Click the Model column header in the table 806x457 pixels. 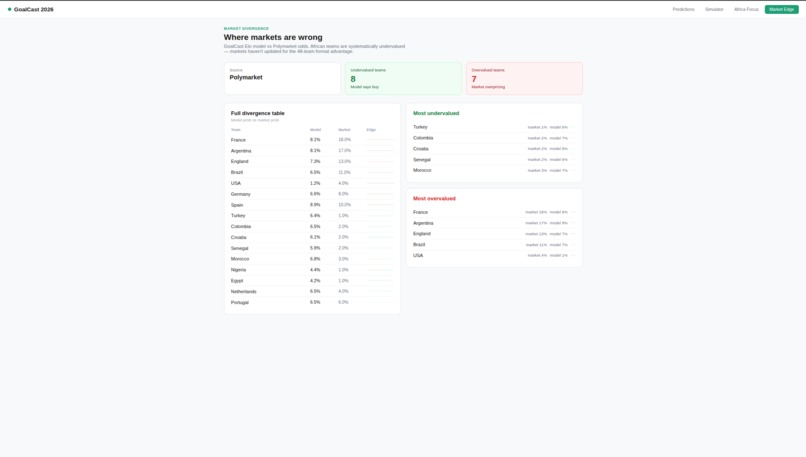pos(315,130)
